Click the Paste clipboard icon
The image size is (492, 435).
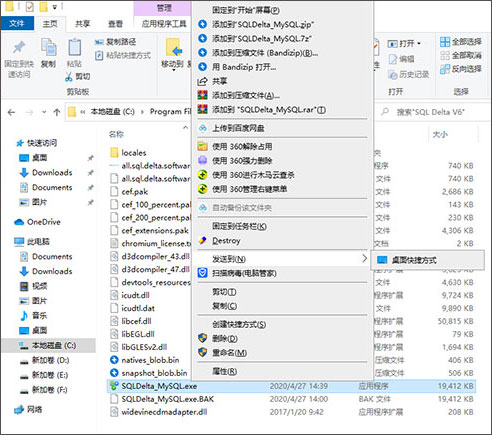[x=75, y=47]
